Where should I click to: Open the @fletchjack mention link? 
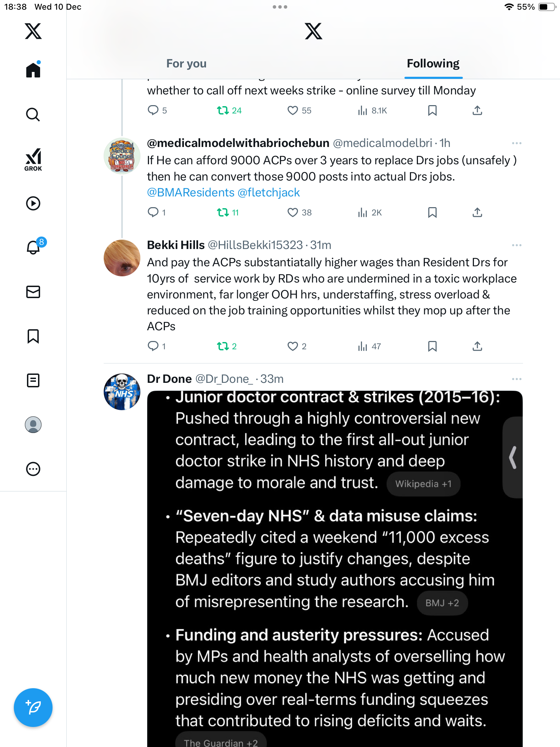[269, 193]
